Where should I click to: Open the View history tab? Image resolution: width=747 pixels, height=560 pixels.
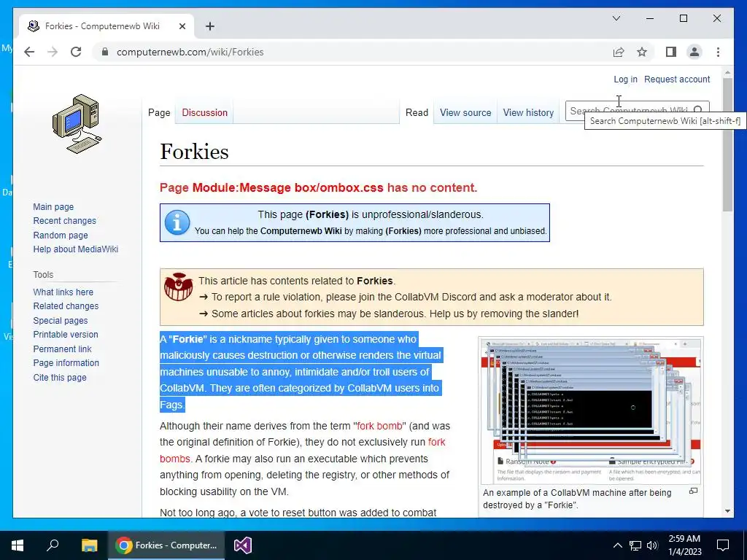[x=528, y=113]
